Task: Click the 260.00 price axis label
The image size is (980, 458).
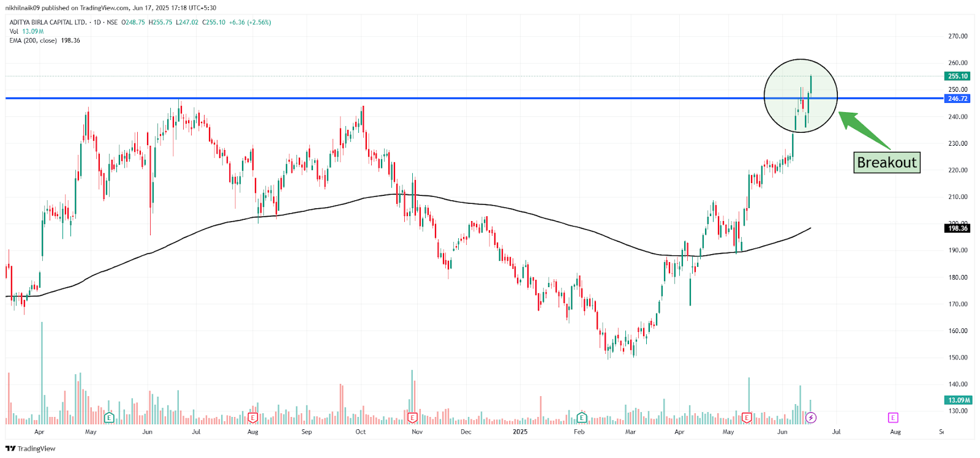Action: (x=958, y=63)
